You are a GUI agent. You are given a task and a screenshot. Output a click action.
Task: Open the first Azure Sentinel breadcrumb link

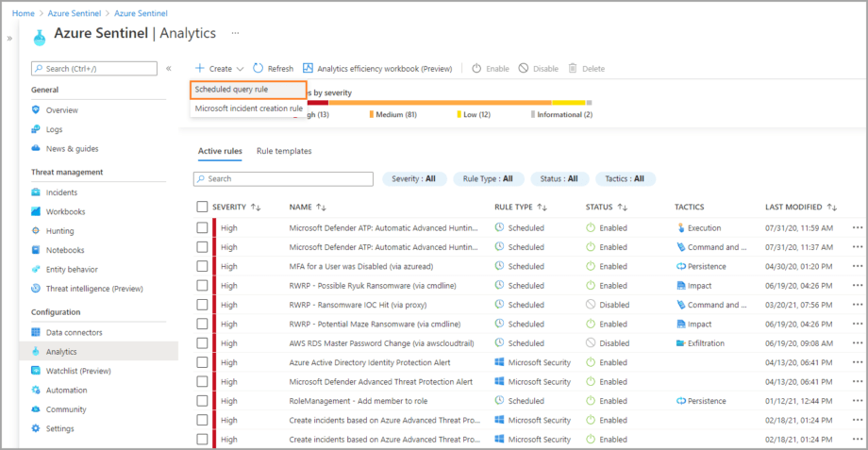(x=75, y=13)
